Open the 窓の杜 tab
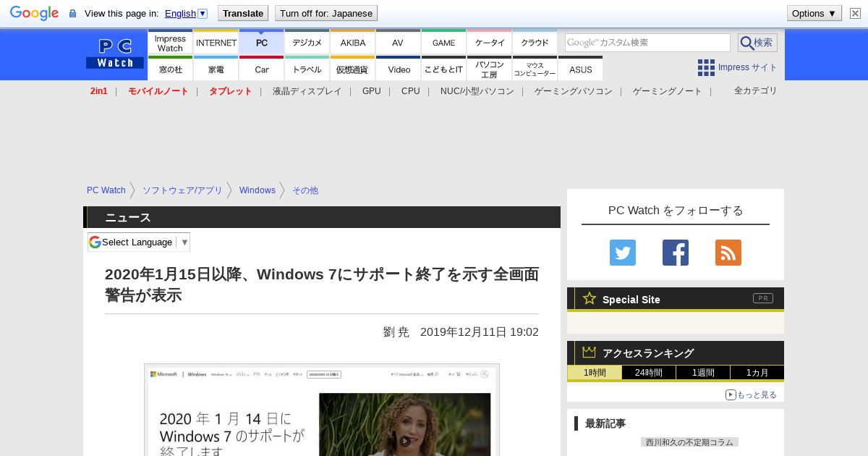The width and height of the screenshot is (868, 456). (170, 69)
